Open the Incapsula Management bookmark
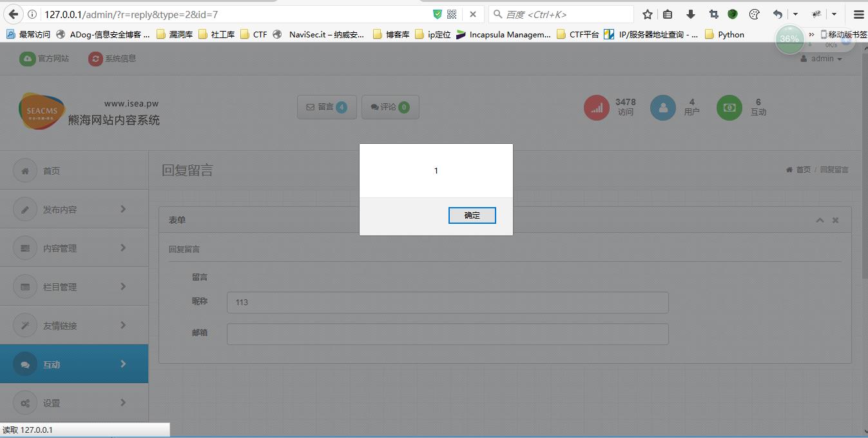The width and height of the screenshot is (868, 438). tap(504, 35)
